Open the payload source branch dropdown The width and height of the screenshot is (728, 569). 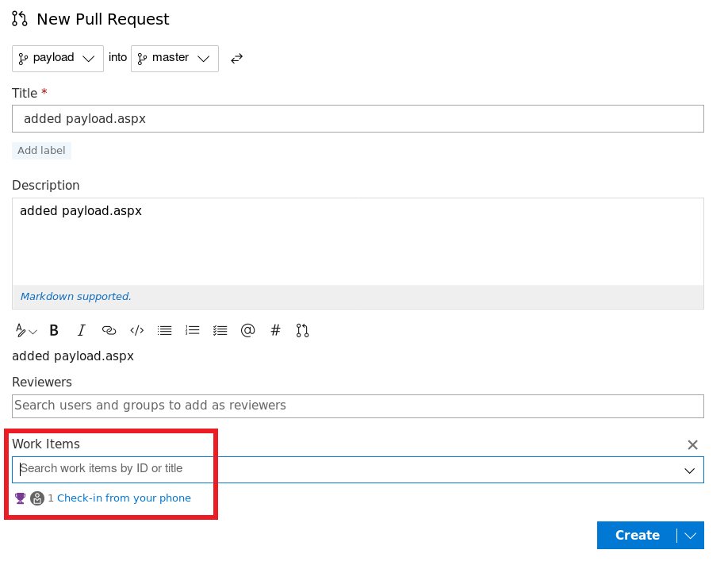[58, 59]
